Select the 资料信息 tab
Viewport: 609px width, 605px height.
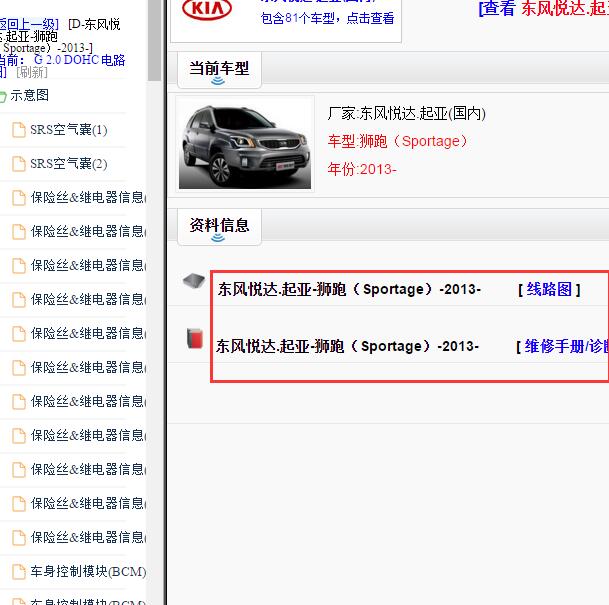click(219, 226)
